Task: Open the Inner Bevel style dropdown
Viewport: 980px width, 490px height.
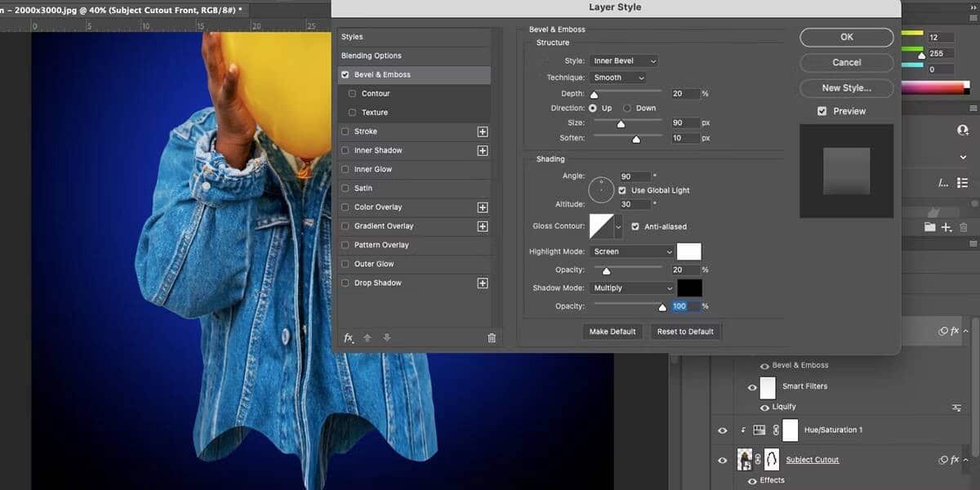Action: click(x=624, y=60)
